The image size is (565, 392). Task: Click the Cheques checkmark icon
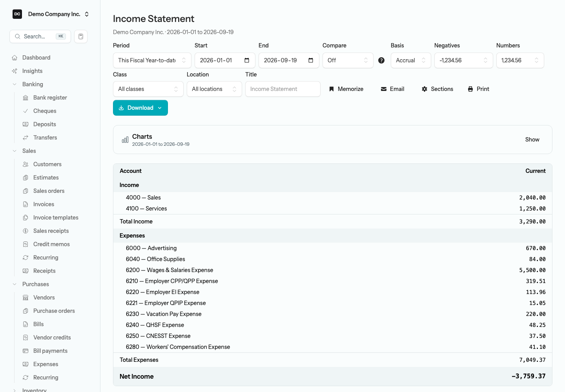(x=26, y=111)
